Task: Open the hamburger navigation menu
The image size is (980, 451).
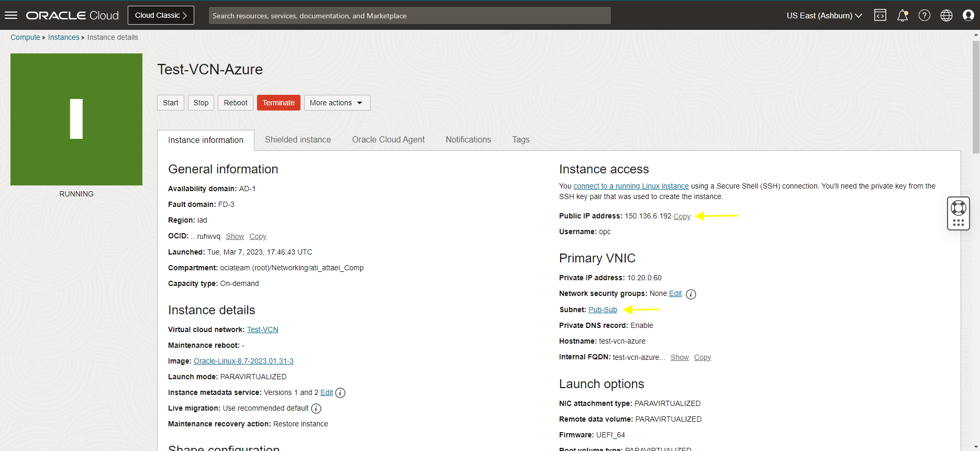Action: tap(11, 15)
